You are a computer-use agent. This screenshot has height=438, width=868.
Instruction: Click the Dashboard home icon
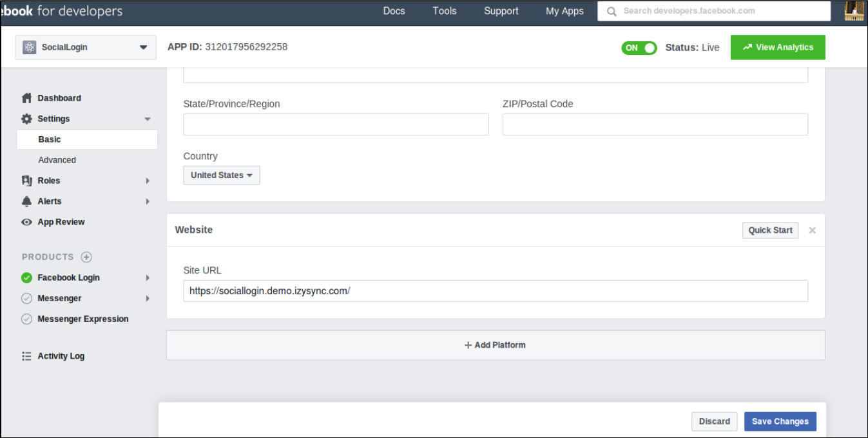tap(26, 98)
